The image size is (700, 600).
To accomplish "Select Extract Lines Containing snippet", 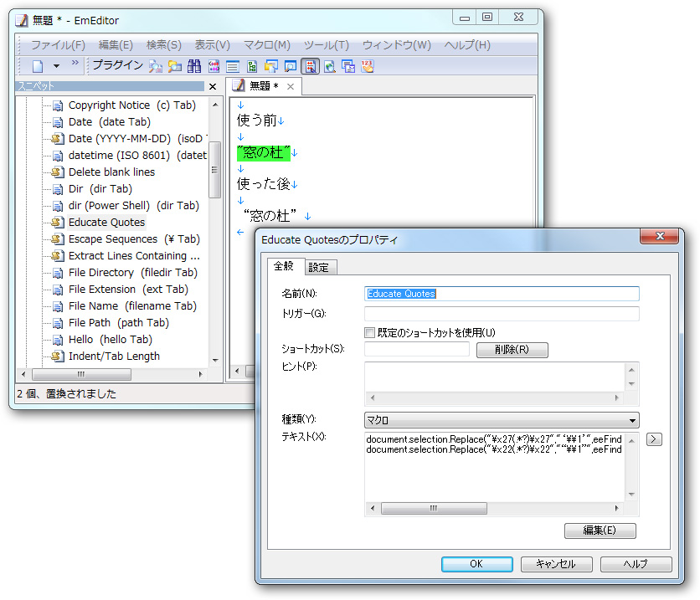I will click(134, 255).
